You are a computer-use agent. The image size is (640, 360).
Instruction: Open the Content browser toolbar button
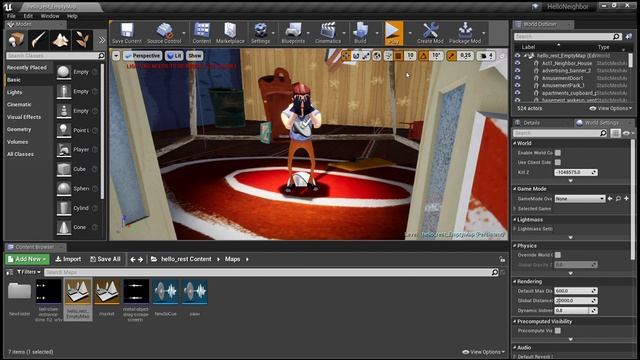[202, 33]
